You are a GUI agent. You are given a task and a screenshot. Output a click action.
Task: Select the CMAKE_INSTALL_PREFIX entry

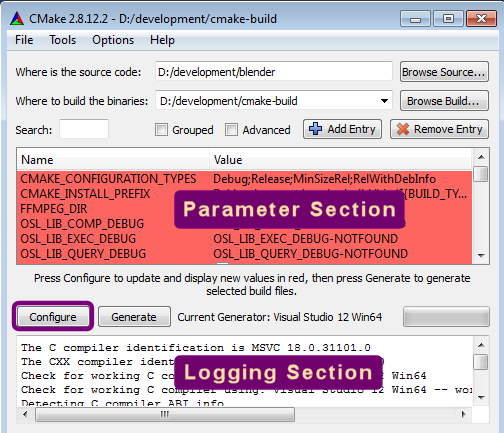pyautogui.click(x=85, y=194)
